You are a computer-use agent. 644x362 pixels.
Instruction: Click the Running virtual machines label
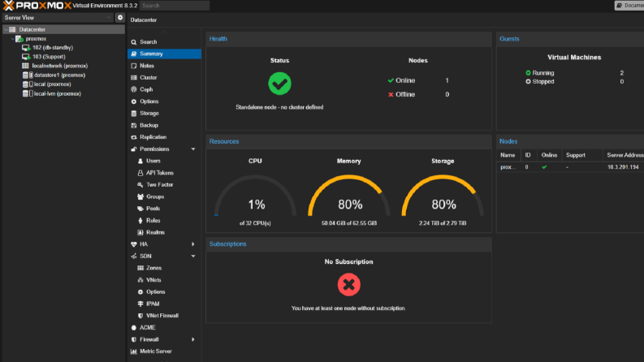point(543,73)
